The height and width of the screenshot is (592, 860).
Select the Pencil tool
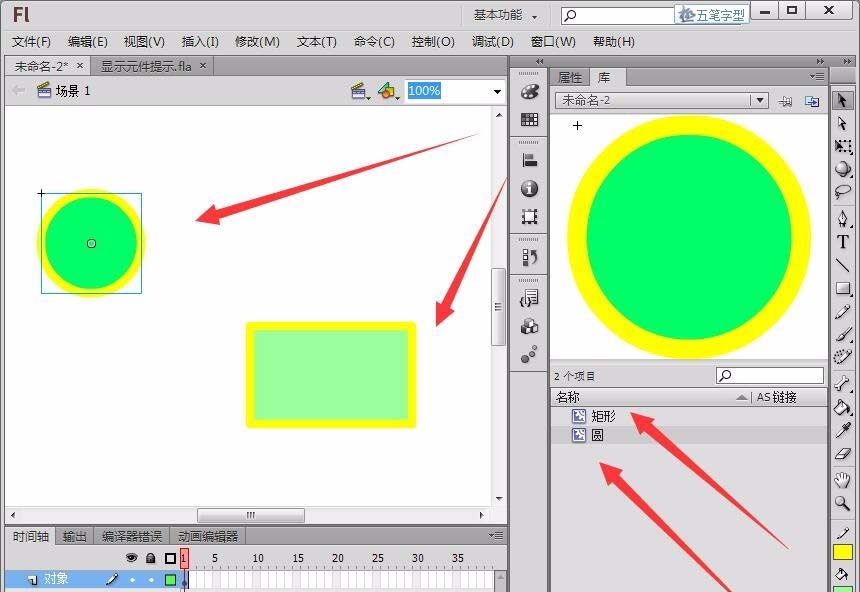[x=843, y=312]
